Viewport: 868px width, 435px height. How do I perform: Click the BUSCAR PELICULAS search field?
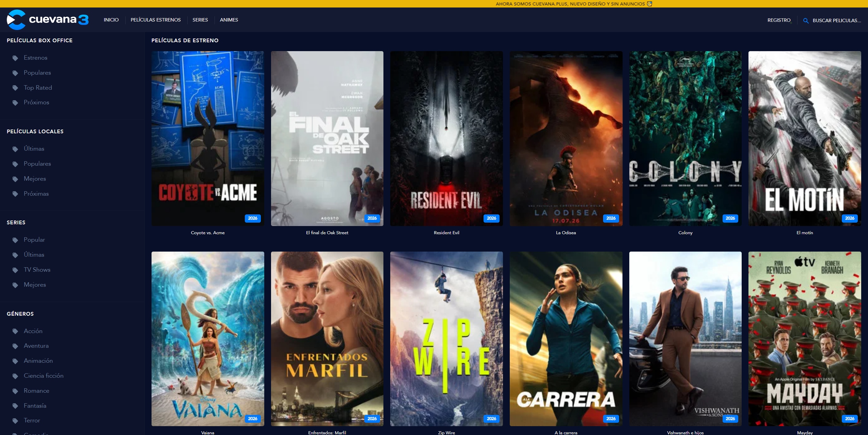coord(837,20)
